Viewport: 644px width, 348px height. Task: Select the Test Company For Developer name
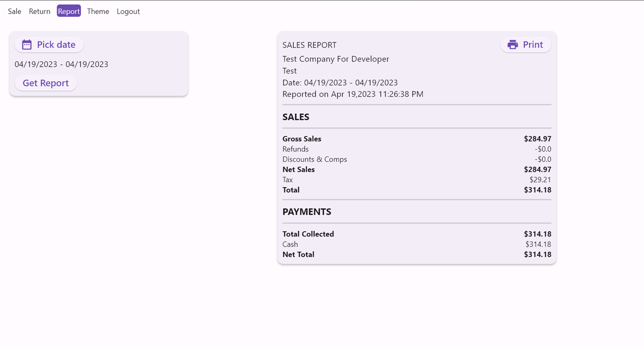click(336, 59)
